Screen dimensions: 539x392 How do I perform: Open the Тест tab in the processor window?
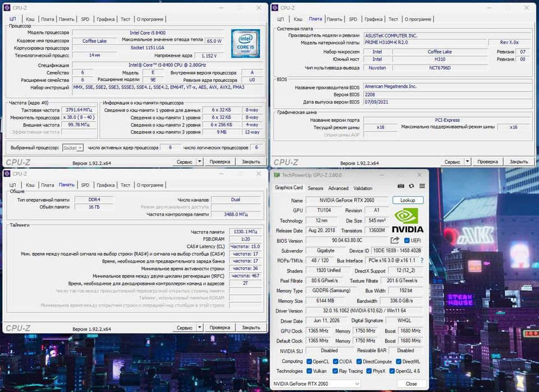point(125,19)
